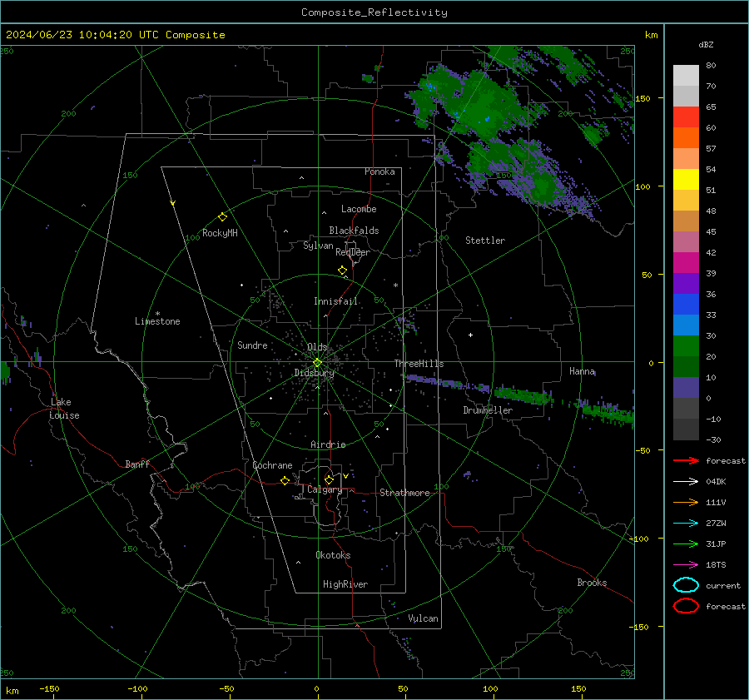Pick the bright yellow dBZ swatch
749x700 pixels.
click(686, 180)
